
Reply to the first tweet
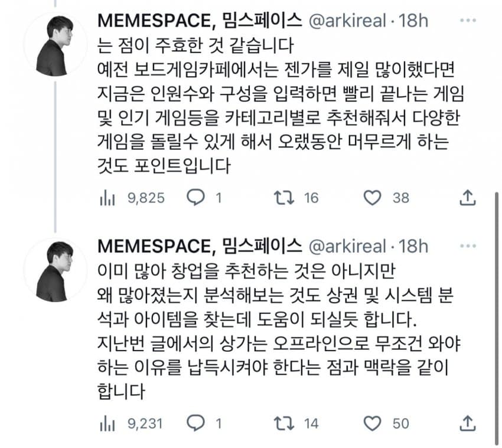pyautogui.click(x=195, y=198)
